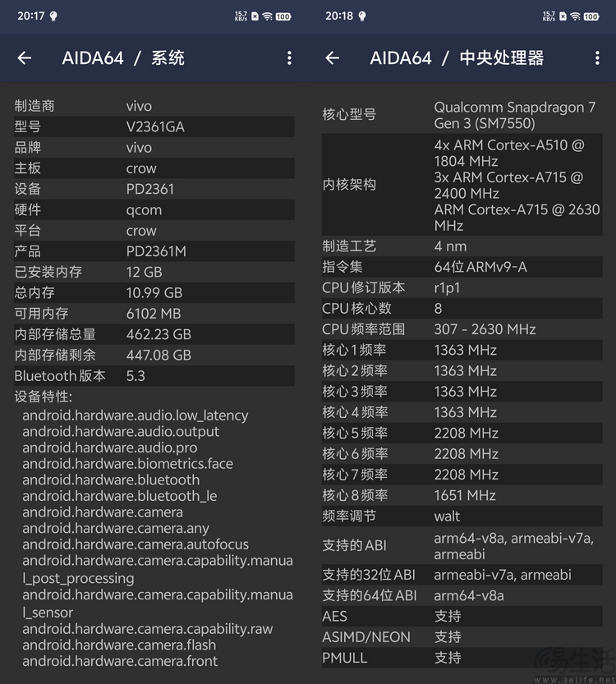Tap lightbulb status icon beside 20:17

(53, 16)
